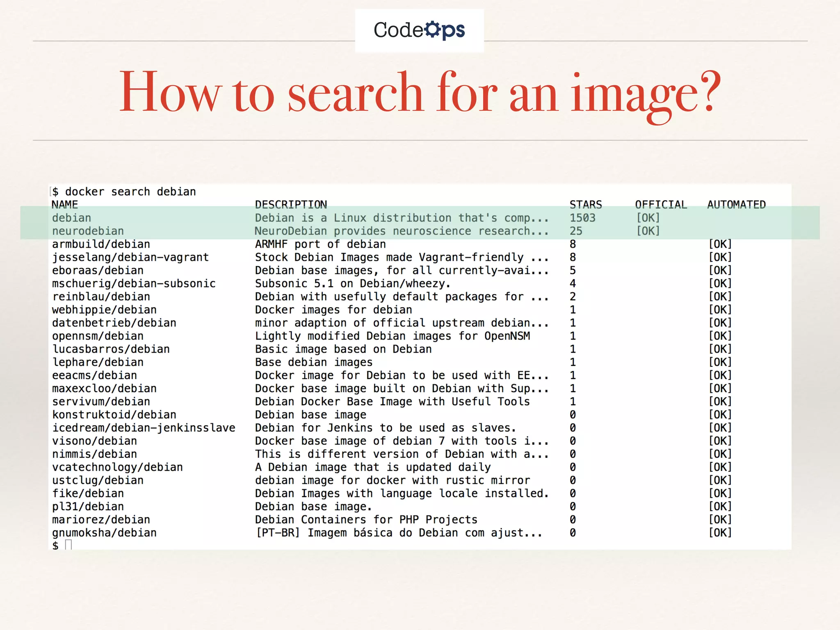Viewport: 840px width, 630px height.
Task: Select 'maxexcloo/debian' name
Action: tap(104, 388)
